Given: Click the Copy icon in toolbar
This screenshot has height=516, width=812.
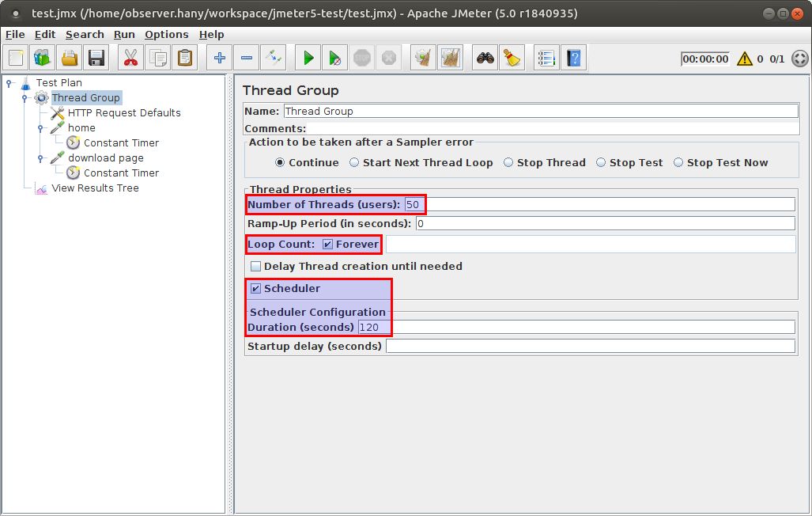Looking at the screenshot, I should point(157,58).
